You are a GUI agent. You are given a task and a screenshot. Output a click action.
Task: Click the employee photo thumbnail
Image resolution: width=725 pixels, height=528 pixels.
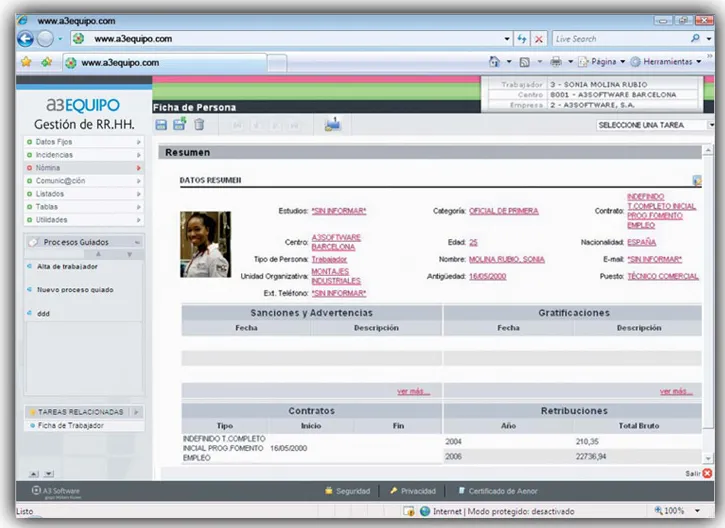tap(205, 244)
